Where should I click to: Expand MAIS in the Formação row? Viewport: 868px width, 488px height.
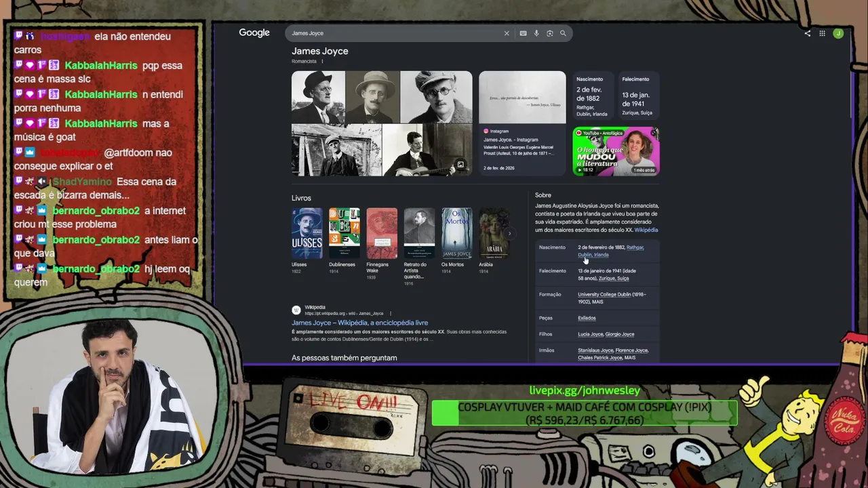coord(597,302)
